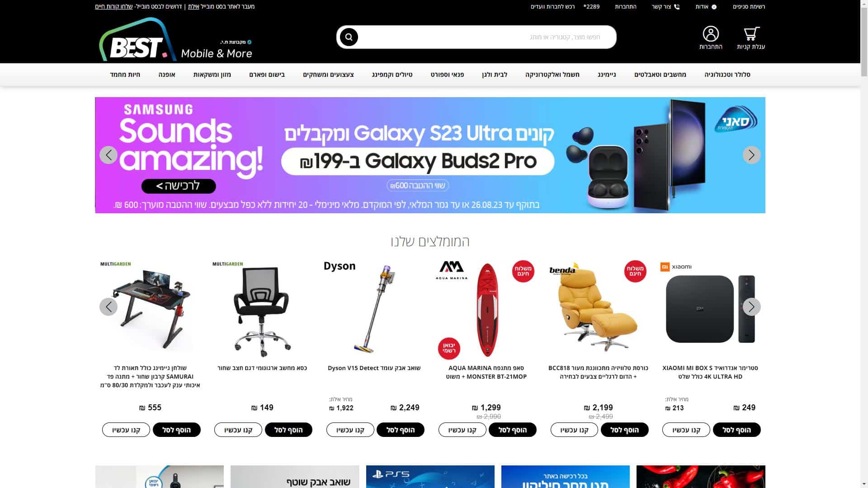Open the סלולר וטכנולוגיה category menu
868x488 pixels.
(727, 75)
